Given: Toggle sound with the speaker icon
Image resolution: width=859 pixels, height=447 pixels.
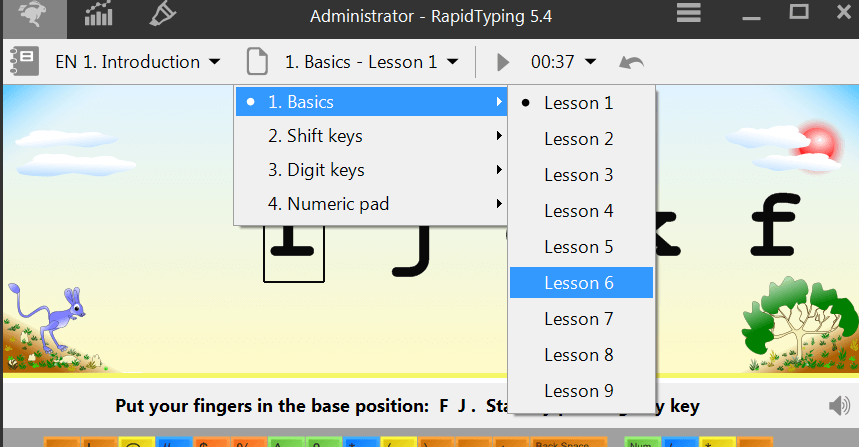Looking at the screenshot, I should [x=839, y=406].
